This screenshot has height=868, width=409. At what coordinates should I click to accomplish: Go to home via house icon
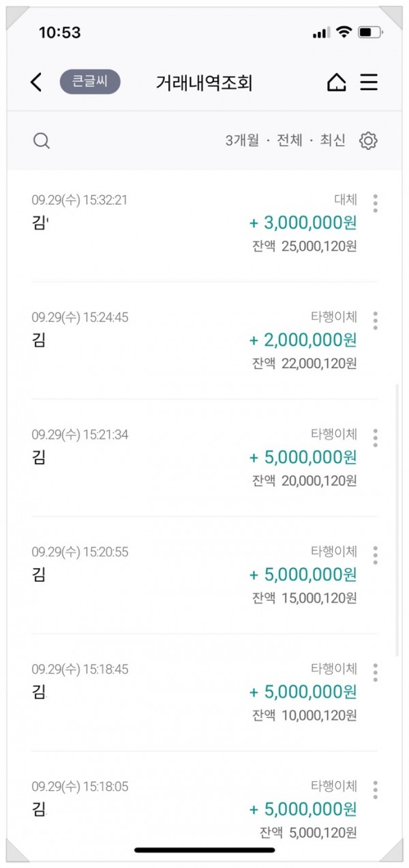tap(336, 83)
